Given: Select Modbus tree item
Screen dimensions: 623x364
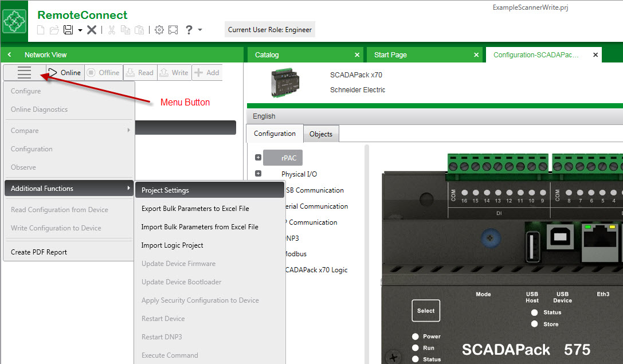Looking at the screenshot, I should click(296, 253).
